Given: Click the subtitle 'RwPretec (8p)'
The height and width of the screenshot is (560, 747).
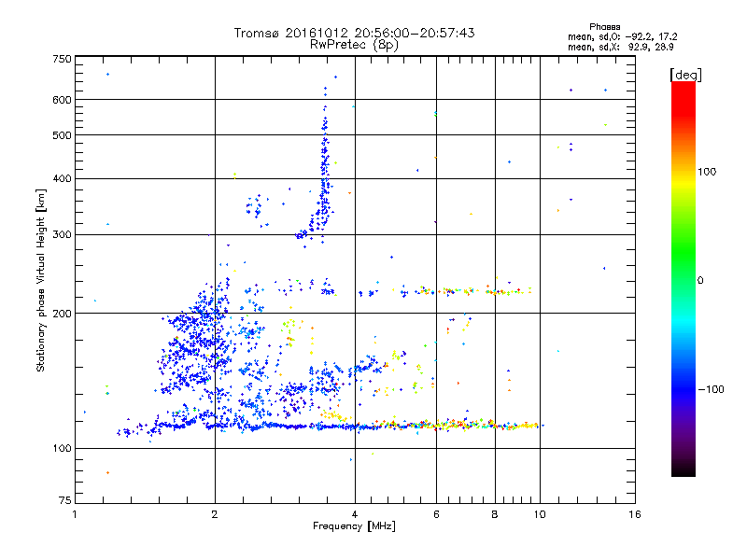Looking at the screenshot, I should 354,45.
